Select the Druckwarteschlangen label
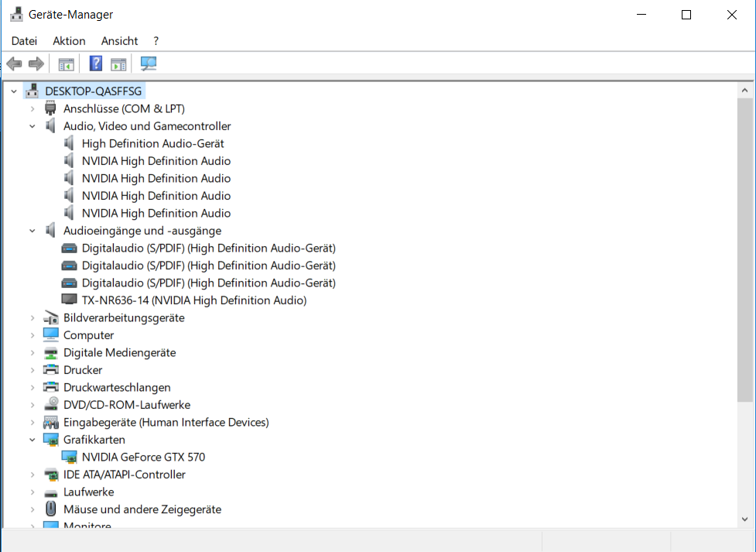The image size is (756, 552). [x=117, y=387]
